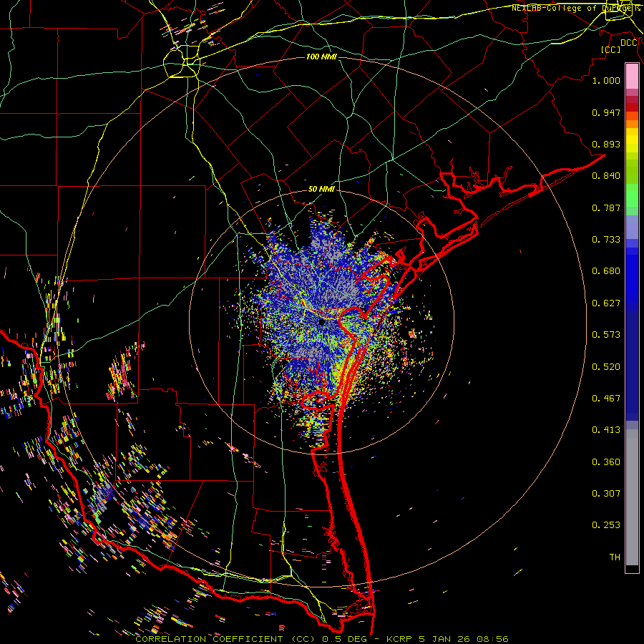Pick the gray color bar segment near 0.307
Screen dimensions: 644x644
click(x=632, y=497)
